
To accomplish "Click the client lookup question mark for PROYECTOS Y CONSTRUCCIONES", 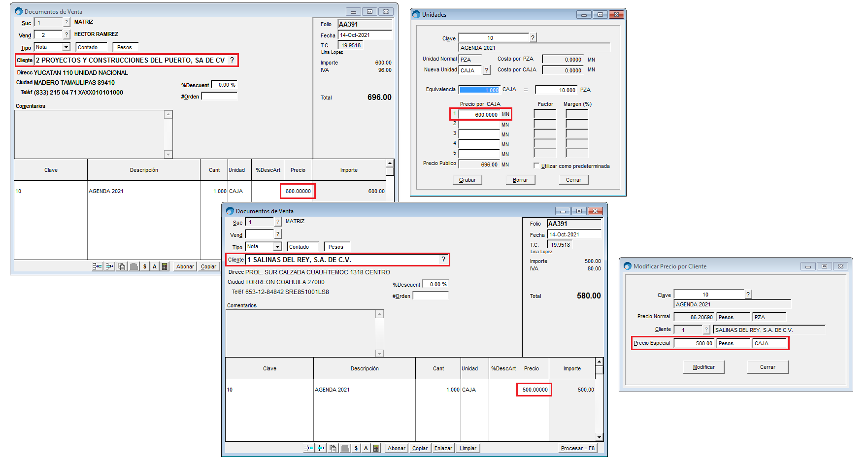I will click(x=232, y=60).
